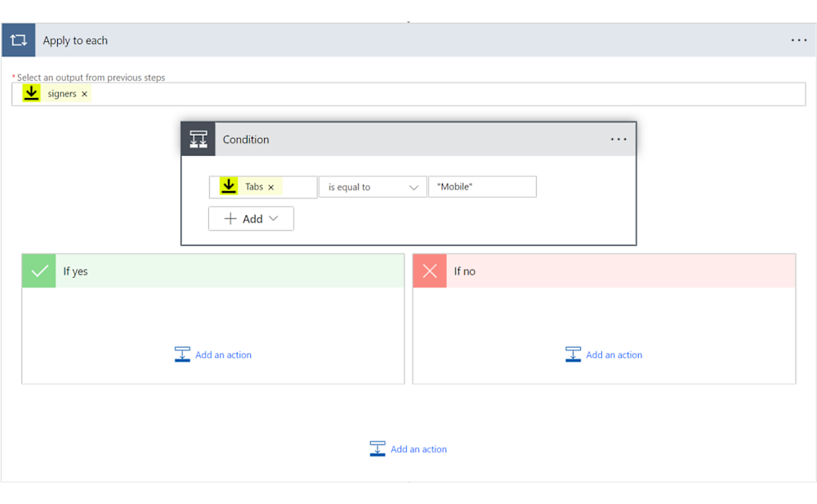Remove the Tabs token with its X
The height and width of the screenshot is (504, 817).
tap(270, 186)
